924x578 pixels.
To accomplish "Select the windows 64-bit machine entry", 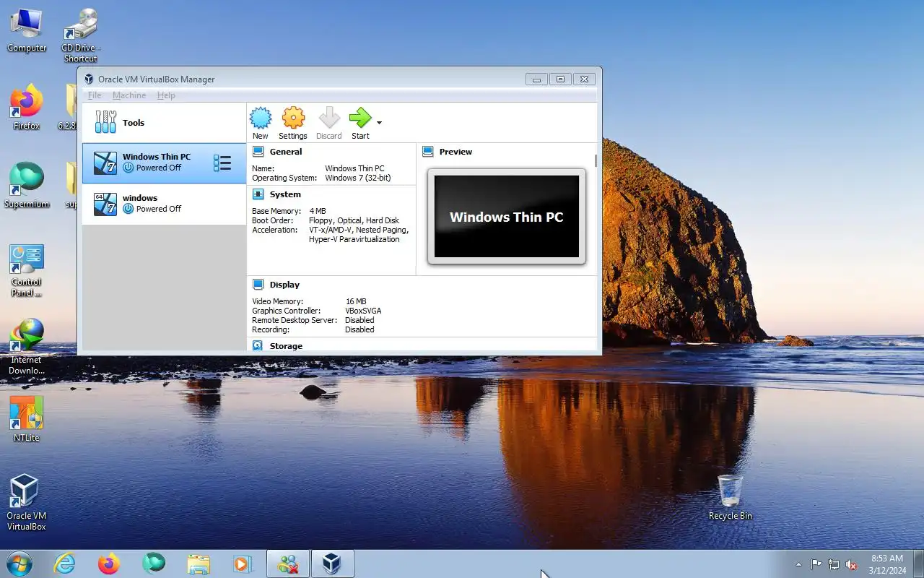I will 164,204.
